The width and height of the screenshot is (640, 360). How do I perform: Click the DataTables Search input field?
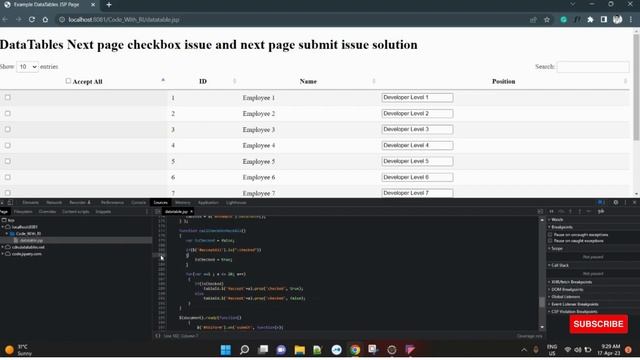tap(593, 67)
